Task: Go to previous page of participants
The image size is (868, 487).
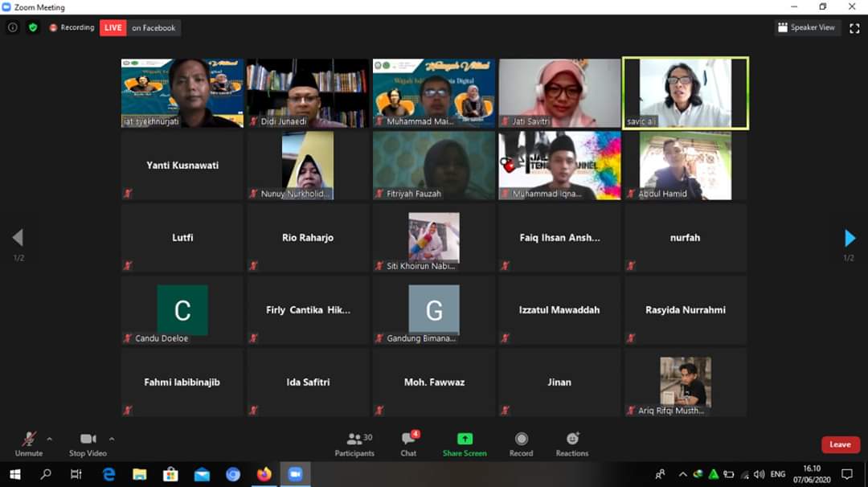Action: click(x=18, y=238)
